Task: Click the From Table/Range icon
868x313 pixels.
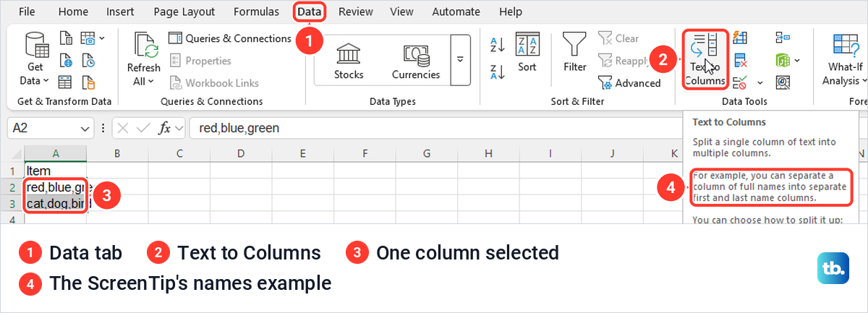Action: pyautogui.click(x=66, y=82)
